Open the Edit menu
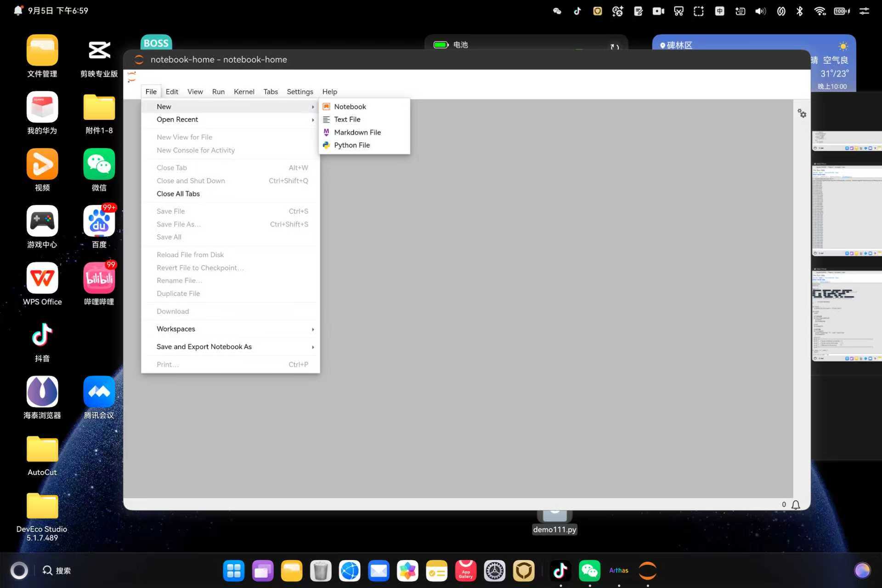 [x=172, y=92]
